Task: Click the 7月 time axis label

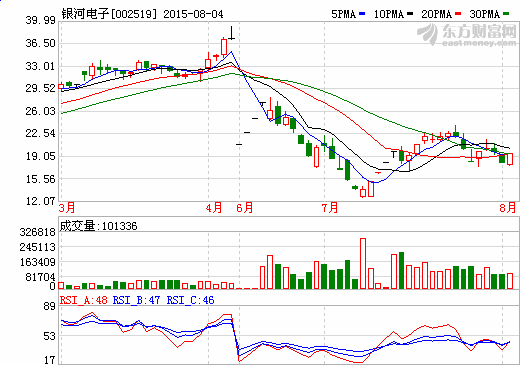Action: pyautogui.click(x=330, y=208)
